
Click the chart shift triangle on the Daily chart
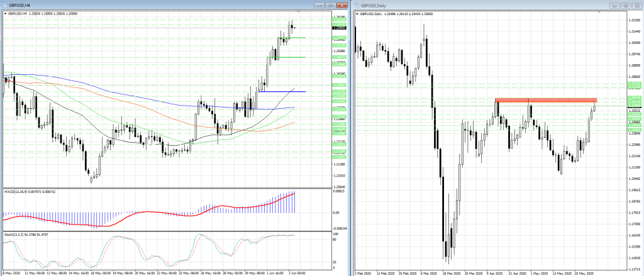(599, 11)
